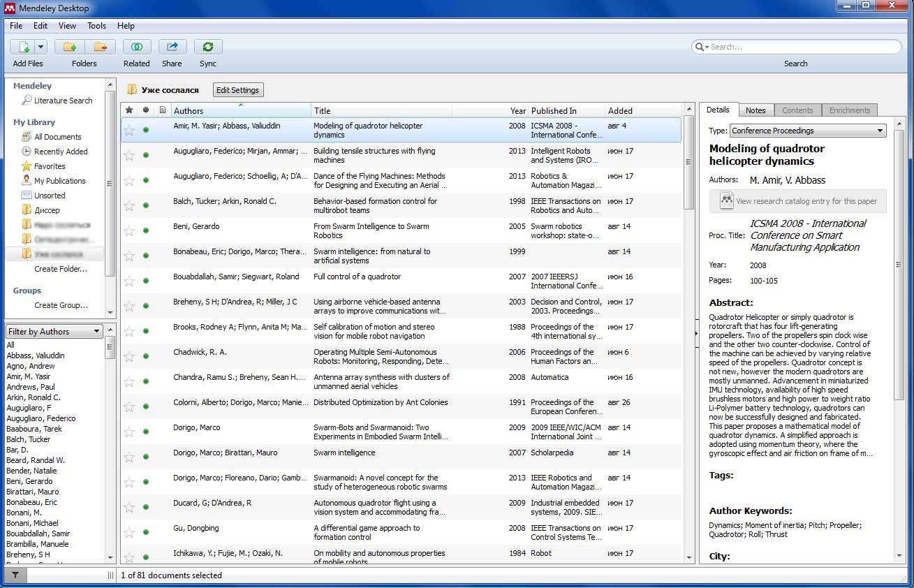This screenshot has height=588, width=914.
Task: Sort by the document file column header
Action: click(x=163, y=110)
